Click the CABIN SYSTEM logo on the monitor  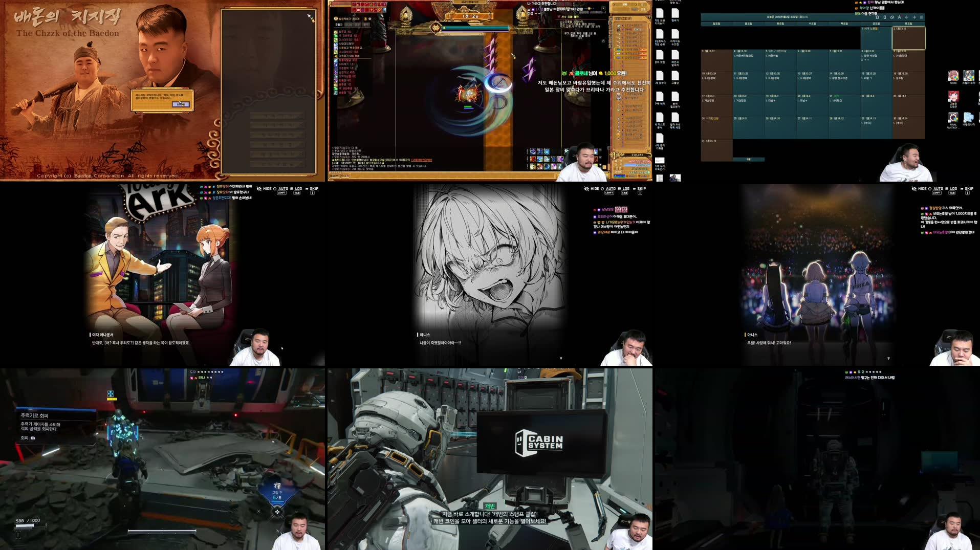tap(539, 443)
